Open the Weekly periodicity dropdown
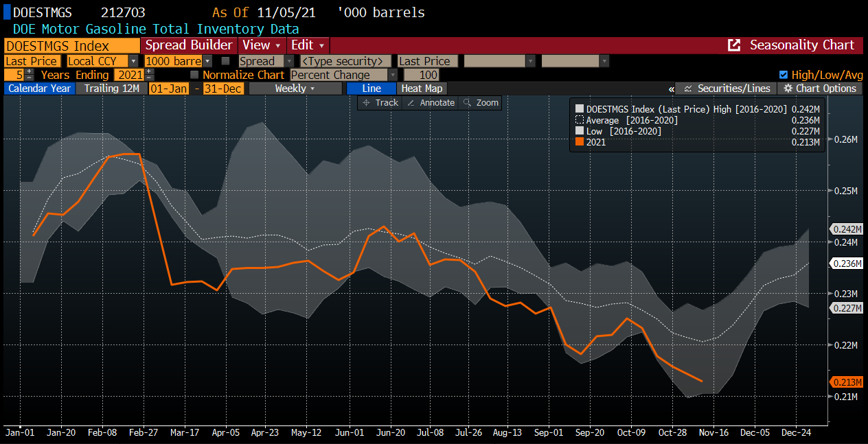 tap(295, 89)
